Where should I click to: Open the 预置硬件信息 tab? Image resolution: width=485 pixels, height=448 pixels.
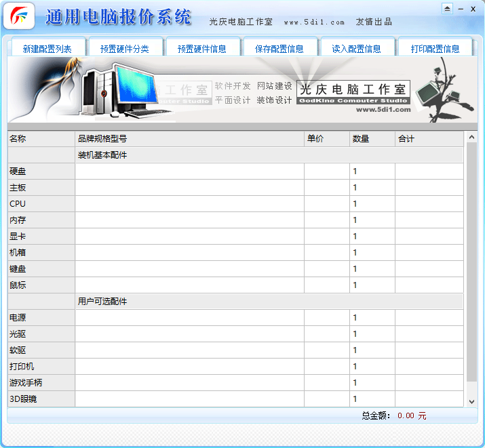(x=201, y=49)
